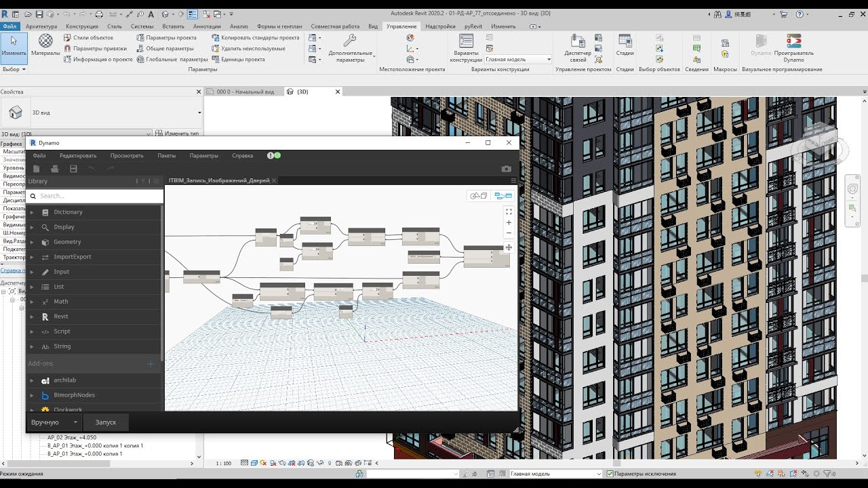
Task: Click Zoom In plus in Dynamo canvas
Action: 509,222
